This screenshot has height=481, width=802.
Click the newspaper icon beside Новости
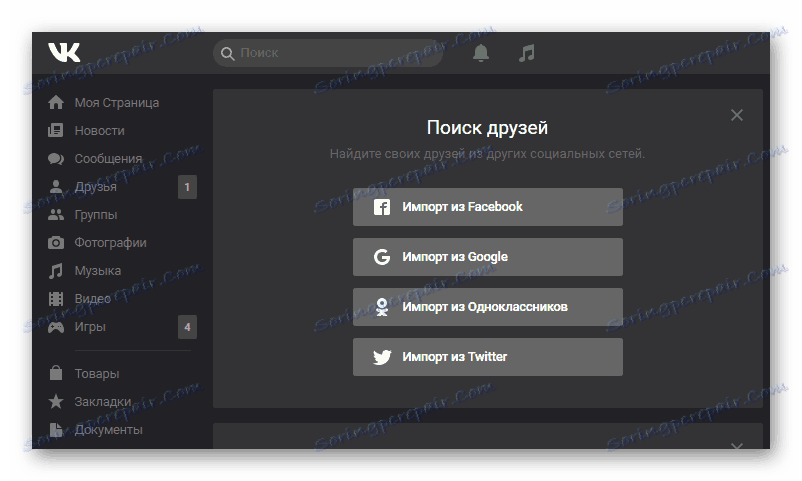click(56, 130)
